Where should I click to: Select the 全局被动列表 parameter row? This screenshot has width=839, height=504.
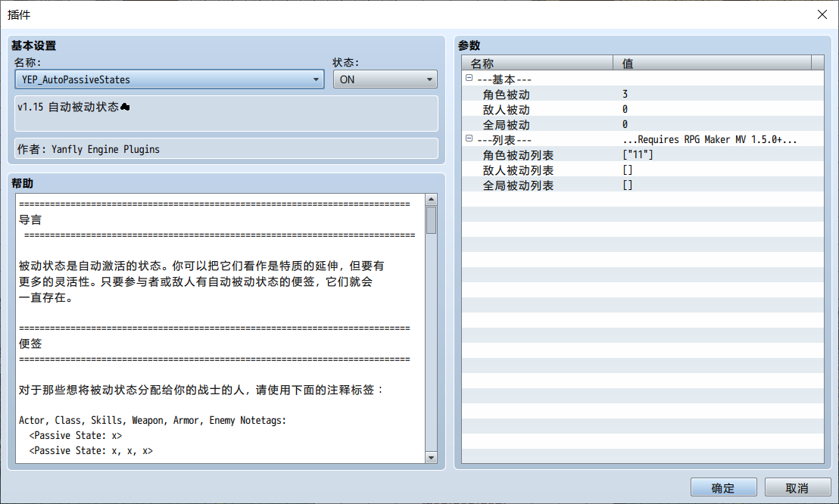[x=642, y=185]
